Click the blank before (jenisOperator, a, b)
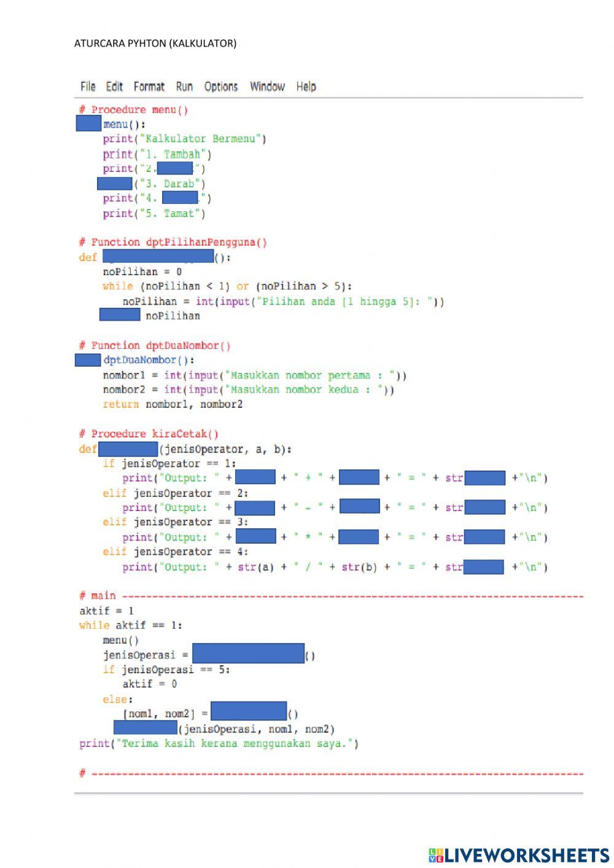 [128, 449]
